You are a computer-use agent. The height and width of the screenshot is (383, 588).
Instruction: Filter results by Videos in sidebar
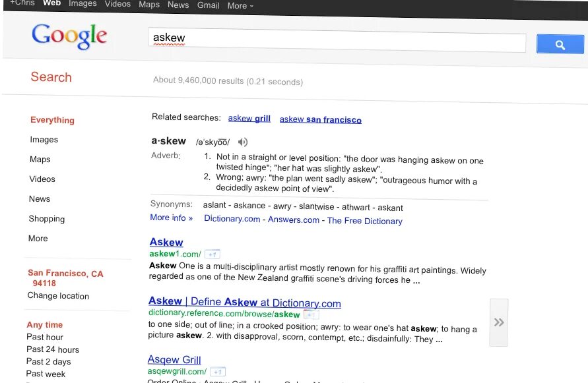tap(42, 179)
